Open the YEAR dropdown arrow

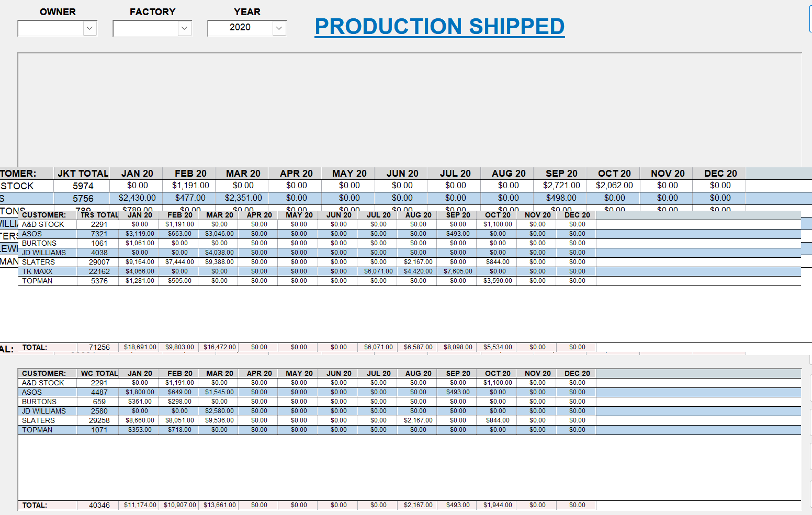coord(279,28)
